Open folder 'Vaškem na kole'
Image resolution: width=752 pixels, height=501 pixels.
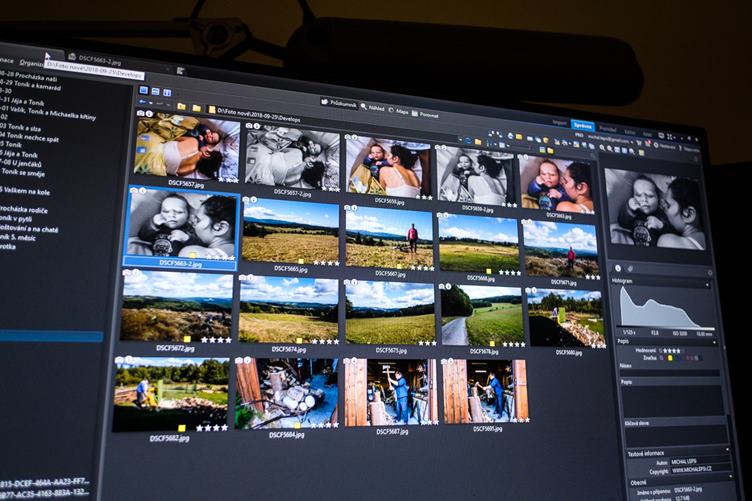pos(25,191)
